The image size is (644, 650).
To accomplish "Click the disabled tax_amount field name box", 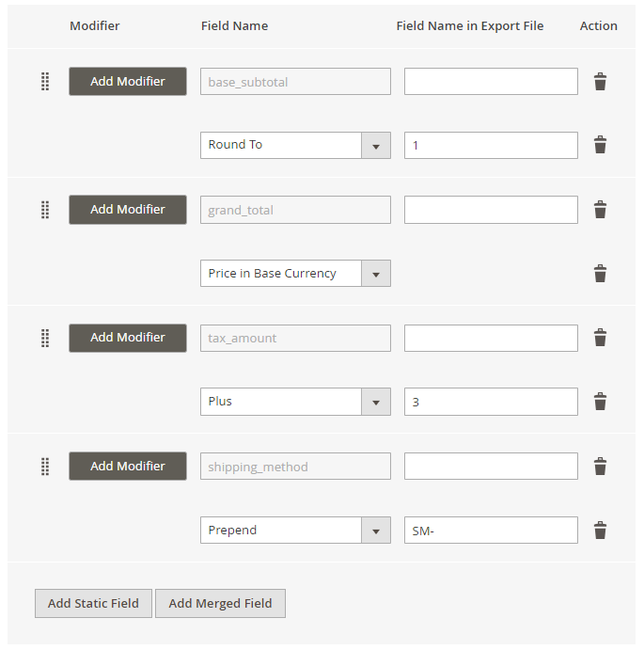I will tap(295, 338).
